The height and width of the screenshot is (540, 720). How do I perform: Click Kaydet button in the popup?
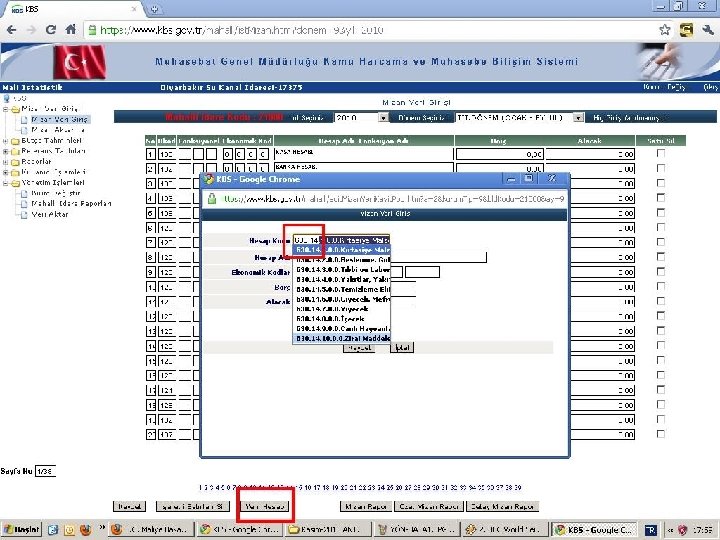pyautogui.click(x=359, y=348)
